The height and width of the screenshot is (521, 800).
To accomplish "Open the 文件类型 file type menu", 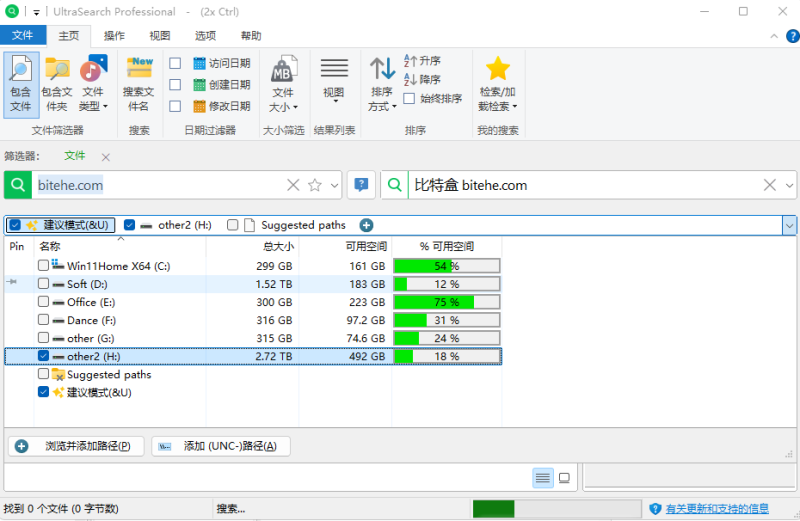I will pos(93,85).
